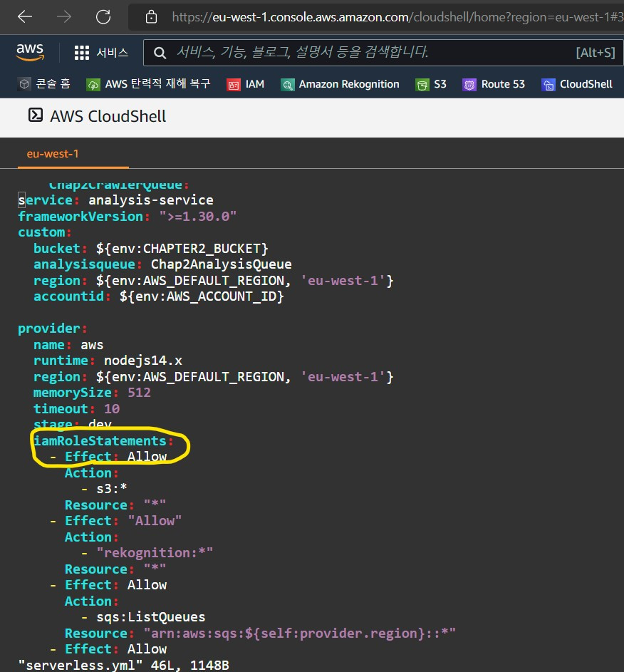Click the 'custom:' key line
Viewport: 624px width, 672px height.
45,232
